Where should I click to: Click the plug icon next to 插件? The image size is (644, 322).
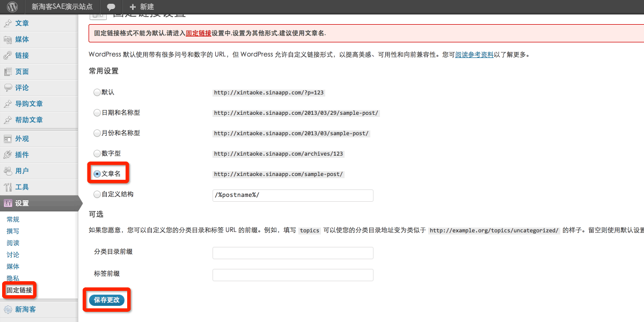click(8, 155)
